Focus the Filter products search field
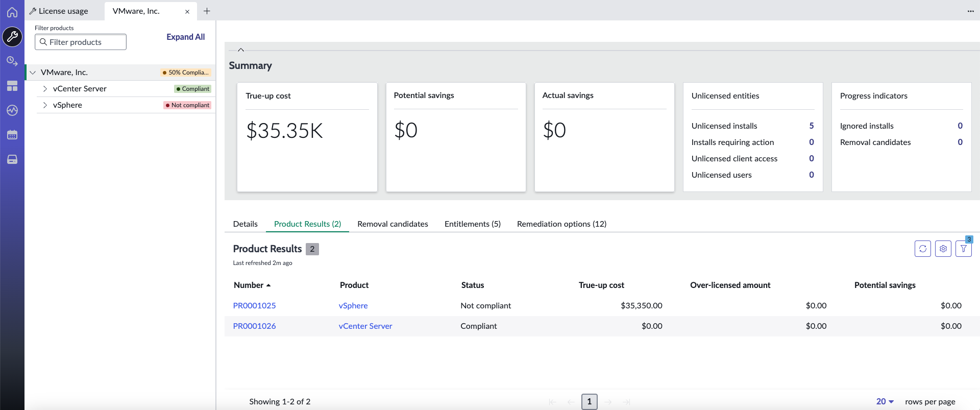The width and height of the screenshot is (980, 410). (81, 42)
